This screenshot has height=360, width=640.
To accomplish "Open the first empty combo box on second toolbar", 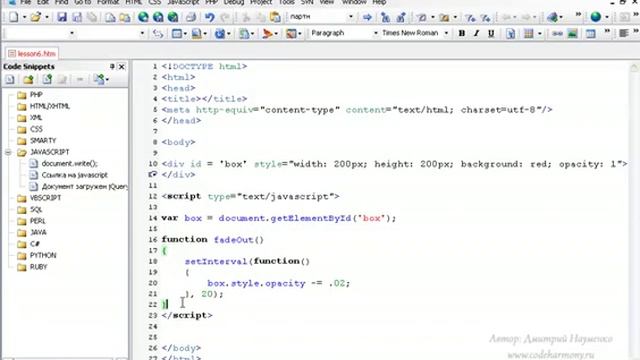I will click(72, 33).
